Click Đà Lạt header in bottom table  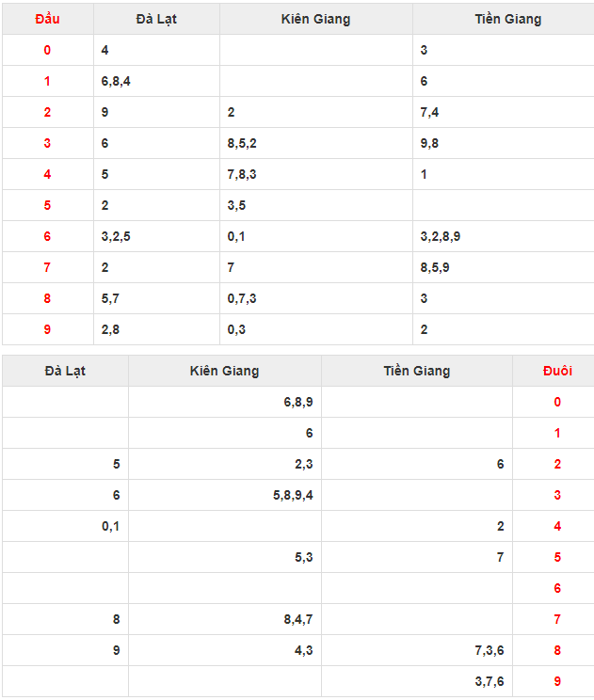pyautogui.click(x=65, y=371)
